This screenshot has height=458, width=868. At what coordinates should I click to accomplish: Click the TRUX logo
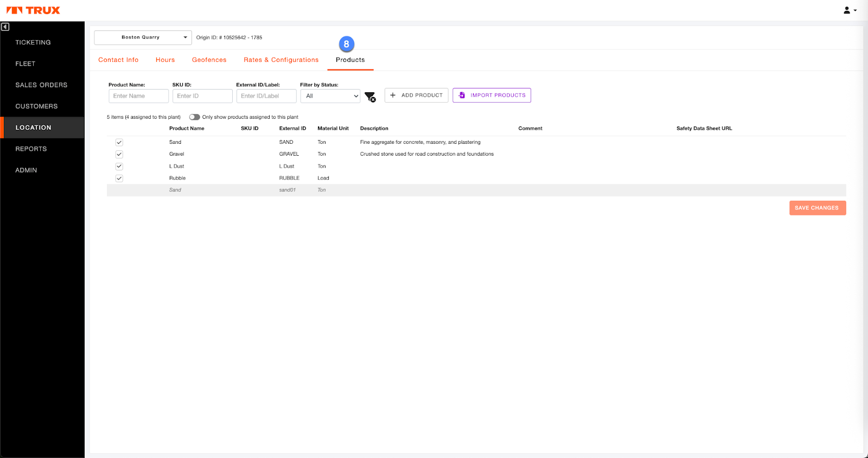pyautogui.click(x=33, y=10)
